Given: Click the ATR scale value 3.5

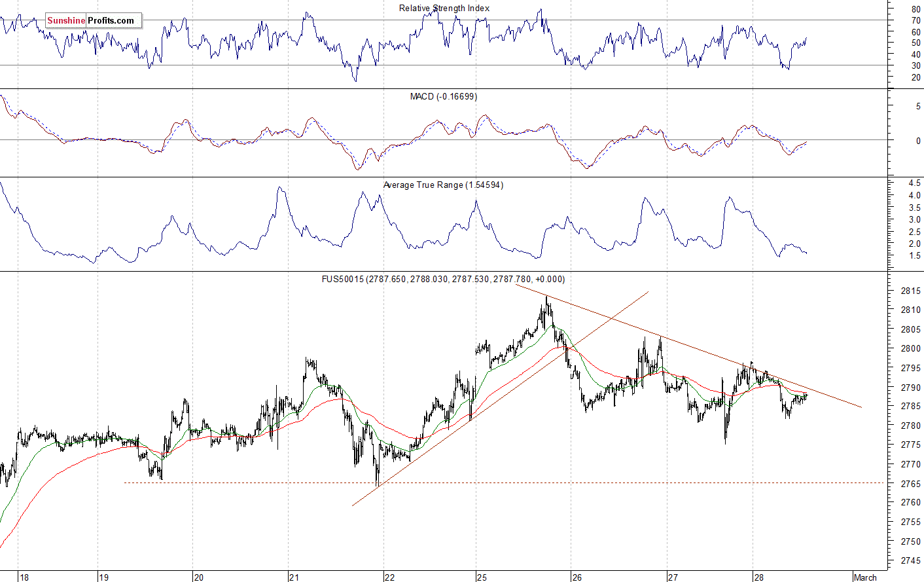Looking at the screenshot, I should [914, 208].
